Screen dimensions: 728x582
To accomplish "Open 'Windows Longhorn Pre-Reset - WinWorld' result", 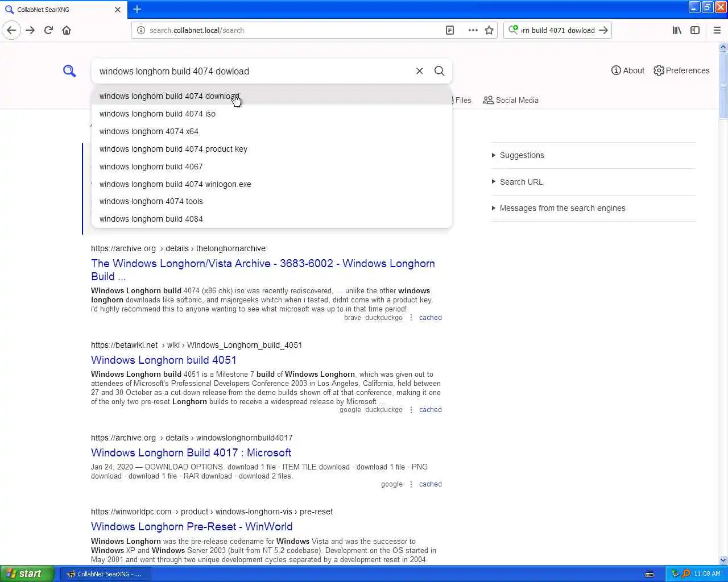I will pos(192,526).
